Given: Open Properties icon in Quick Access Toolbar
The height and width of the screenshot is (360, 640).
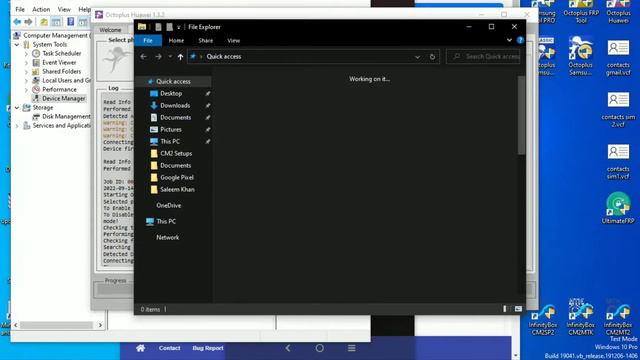Looking at the screenshot, I should click(x=158, y=27).
